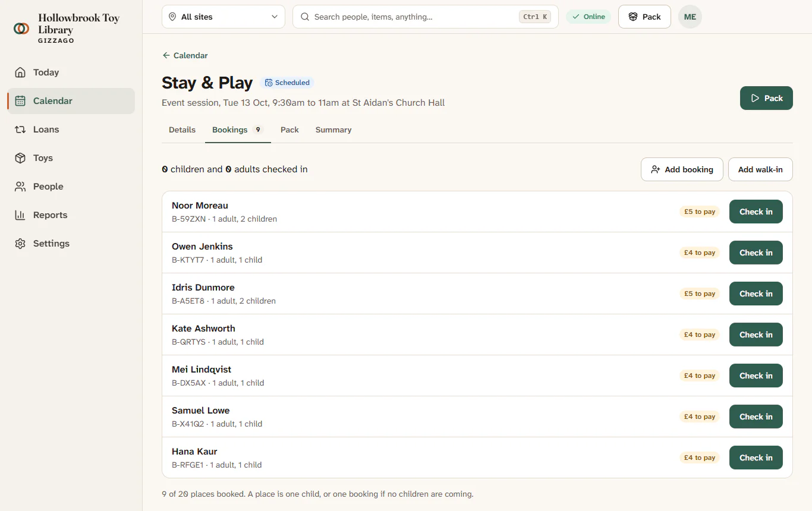Click the back arrow beside Calendar
The height and width of the screenshot is (511, 812).
click(166, 55)
